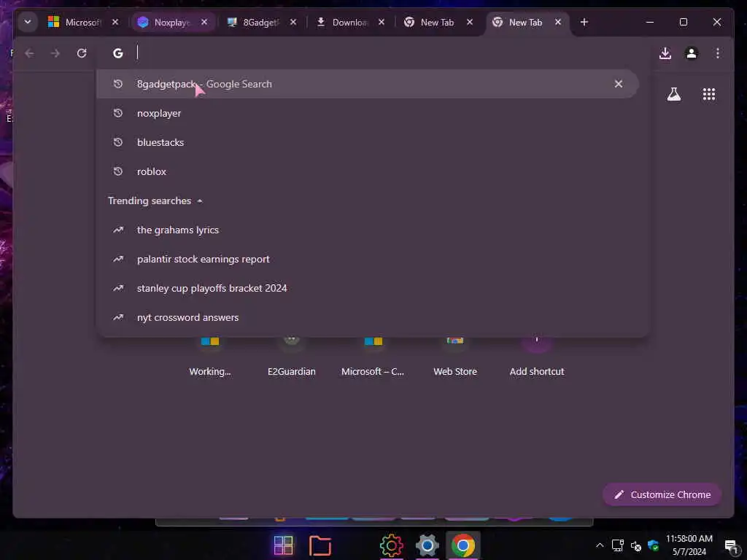Reload the current page

tap(82, 53)
